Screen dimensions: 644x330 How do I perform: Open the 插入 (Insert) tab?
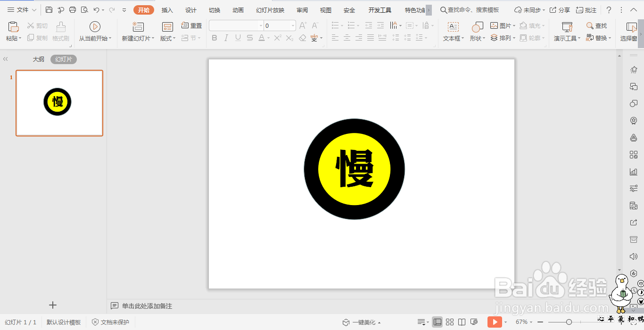pyautogui.click(x=167, y=10)
